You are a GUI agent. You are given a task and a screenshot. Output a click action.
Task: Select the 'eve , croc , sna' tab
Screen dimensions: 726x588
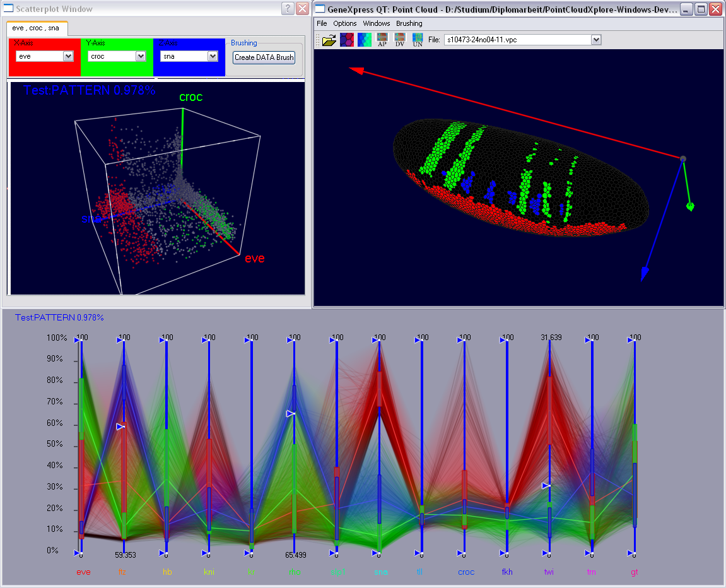tap(36, 28)
